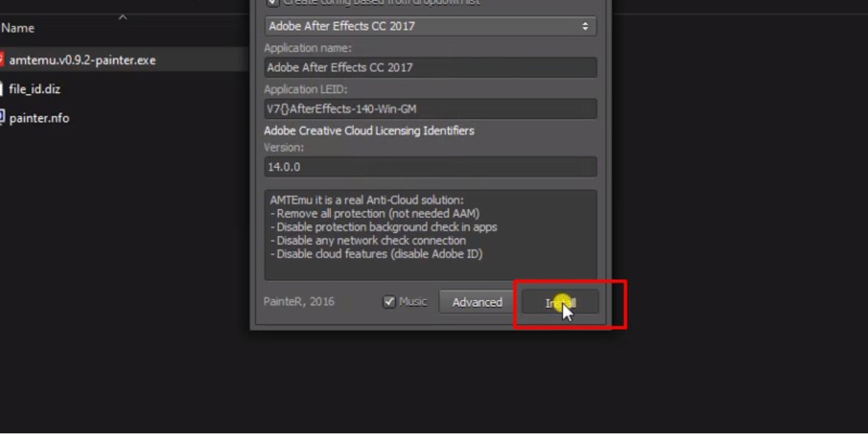Click the up-down arrows of the application dropdown
Viewport: 868px width, 436px height.
click(585, 26)
